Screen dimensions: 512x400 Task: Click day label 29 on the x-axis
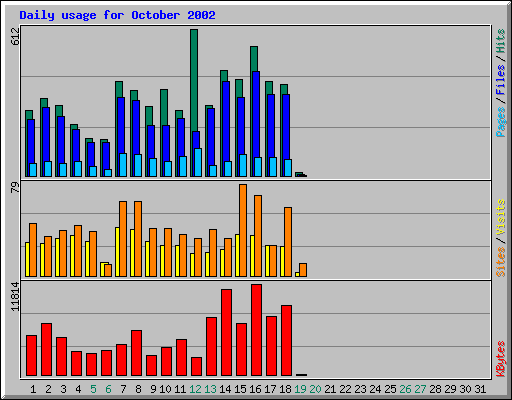coord(450,389)
